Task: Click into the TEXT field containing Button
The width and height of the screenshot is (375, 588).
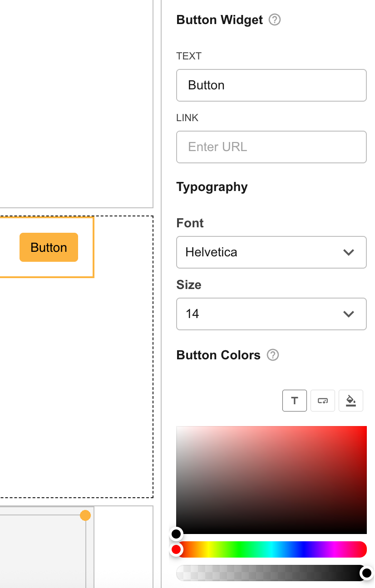Action: (x=271, y=85)
